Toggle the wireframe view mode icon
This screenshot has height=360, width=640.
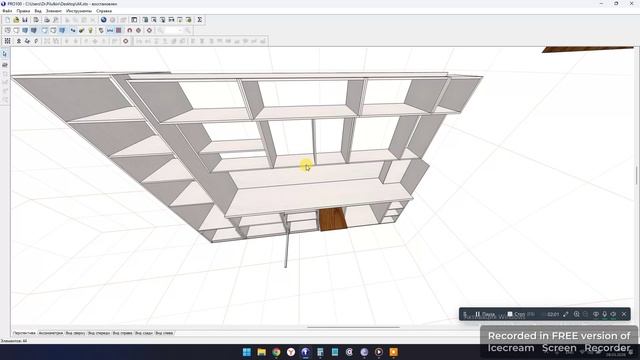tap(7, 30)
